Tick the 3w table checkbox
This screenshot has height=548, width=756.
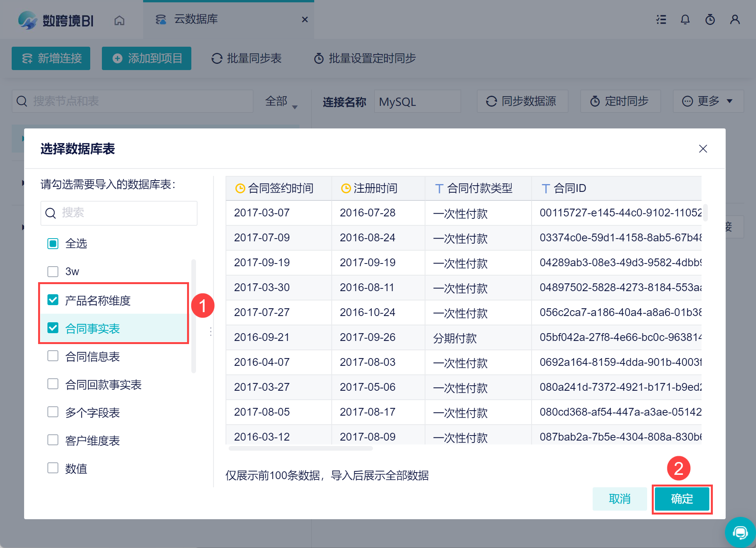(53, 271)
